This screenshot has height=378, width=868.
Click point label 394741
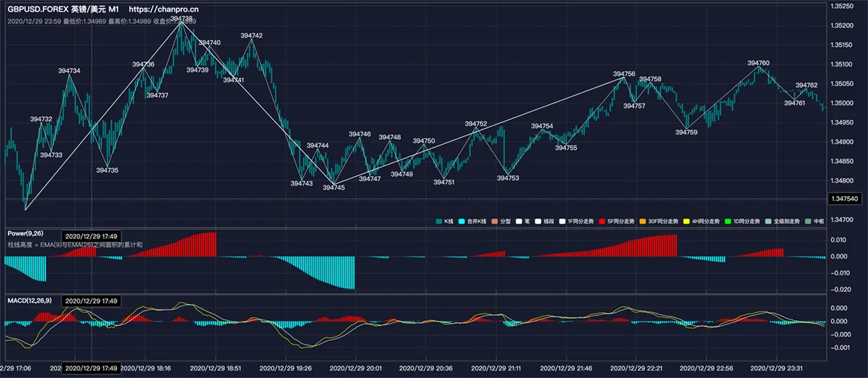click(x=233, y=80)
